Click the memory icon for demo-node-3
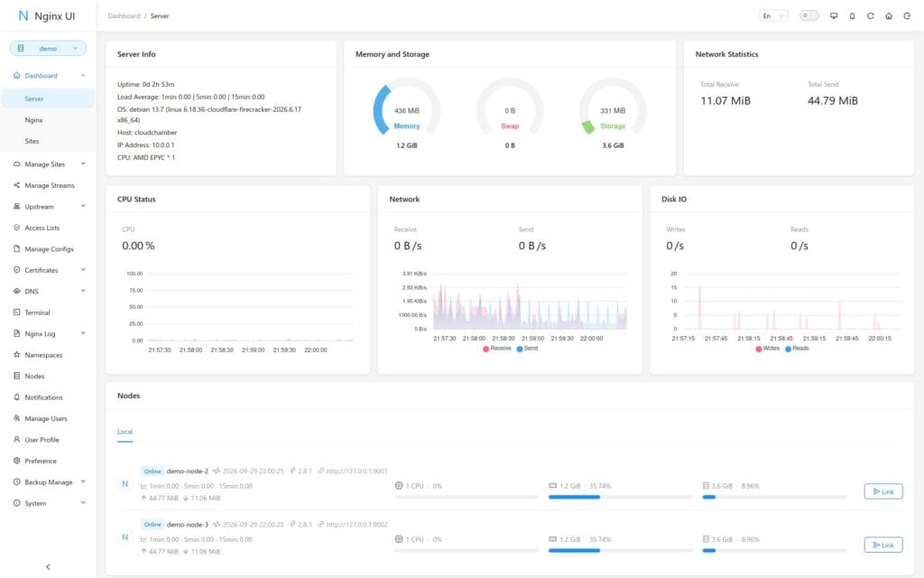 click(x=553, y=539)
